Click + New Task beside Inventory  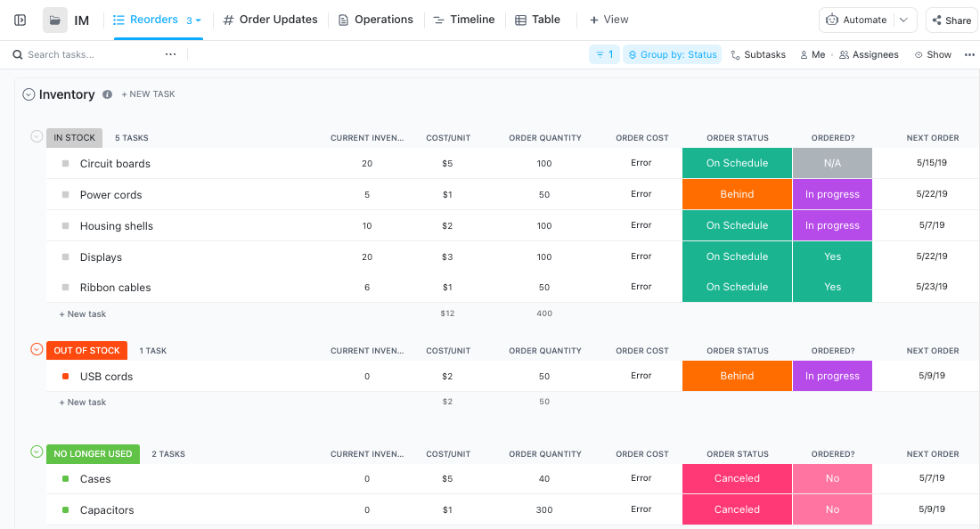click(x=148, y=94)
